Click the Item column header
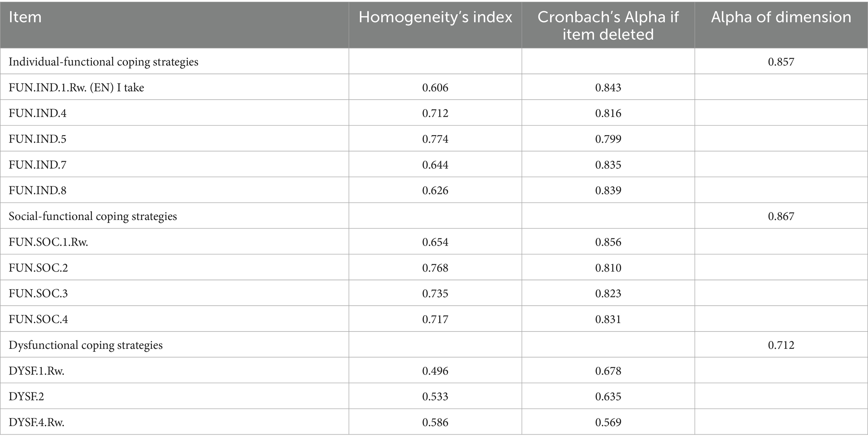The height and width of the screenshot is (442, 868). tap(25, 17)
